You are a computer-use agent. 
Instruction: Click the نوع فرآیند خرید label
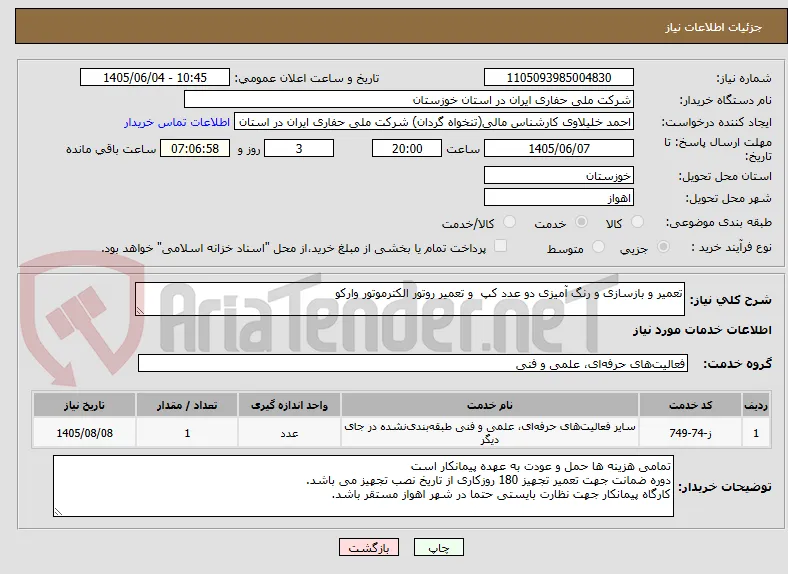[x=731, y=247]
